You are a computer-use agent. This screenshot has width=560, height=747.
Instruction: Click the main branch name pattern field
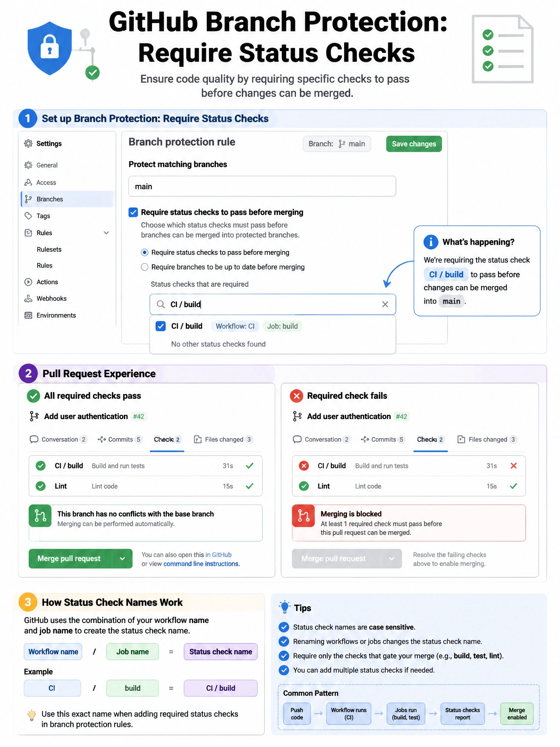(x=262, y=186)
